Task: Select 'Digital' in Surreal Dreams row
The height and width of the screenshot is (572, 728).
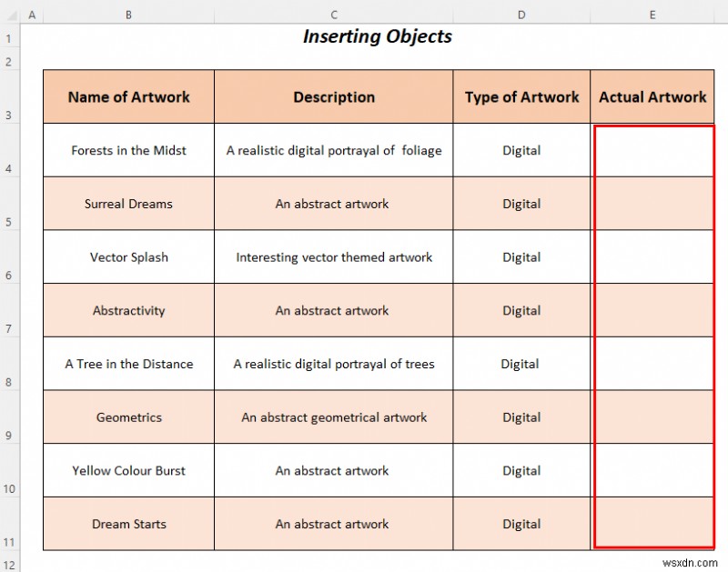Action: (521, 203)
